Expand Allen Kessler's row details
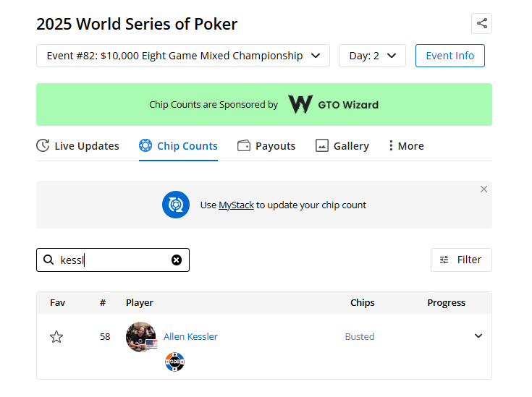532x397 pixels. click(478, 336)
